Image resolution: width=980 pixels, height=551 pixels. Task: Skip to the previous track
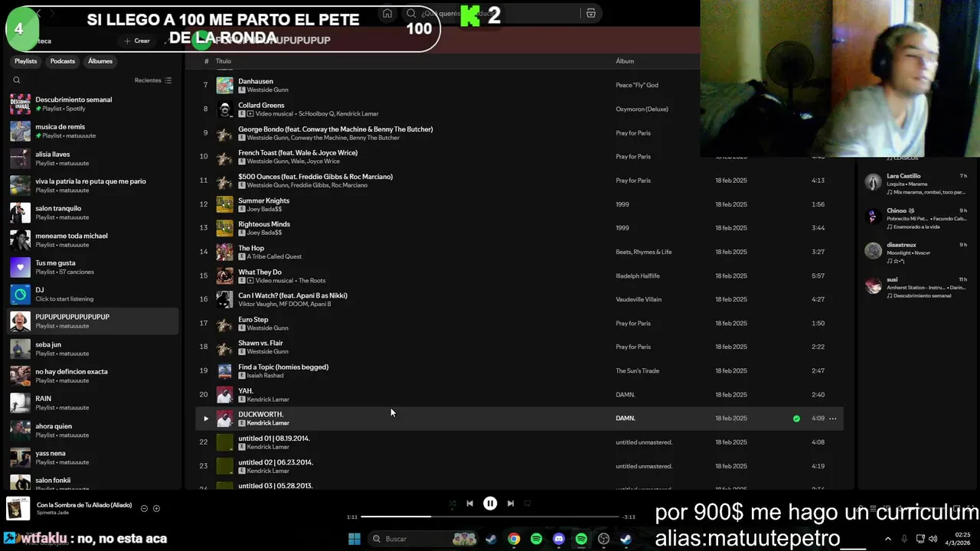click(469, 504)
